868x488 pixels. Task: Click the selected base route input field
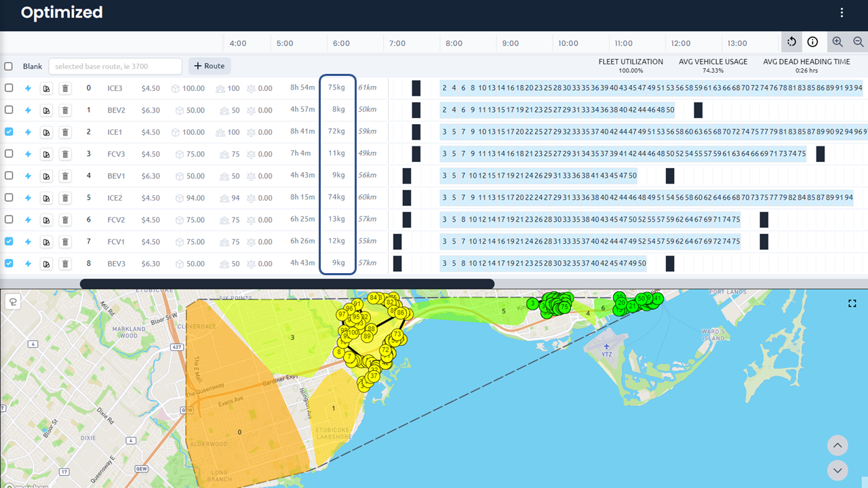tap(115, 66)
